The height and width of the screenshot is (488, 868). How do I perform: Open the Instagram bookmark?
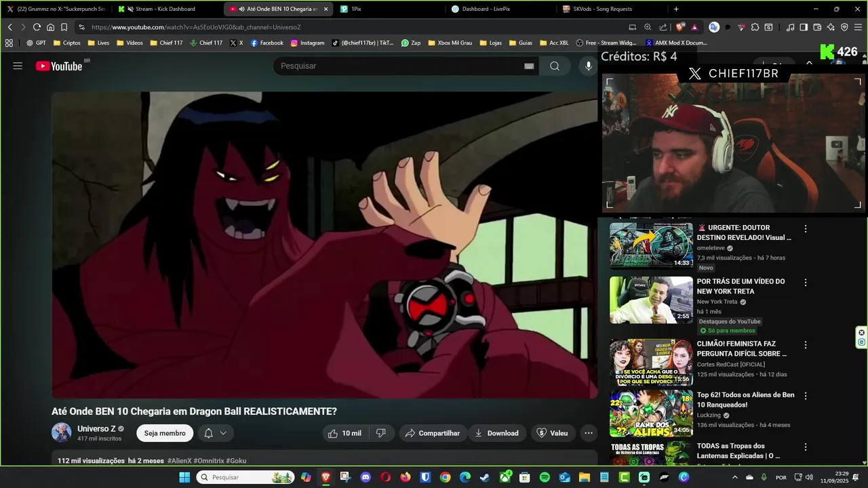pyautogui.click(x=307, y=43)
